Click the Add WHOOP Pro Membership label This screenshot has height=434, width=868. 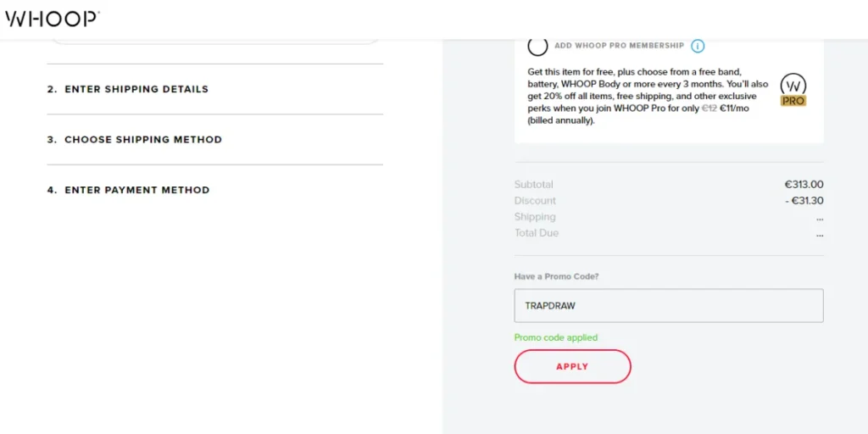coord(620,46)
